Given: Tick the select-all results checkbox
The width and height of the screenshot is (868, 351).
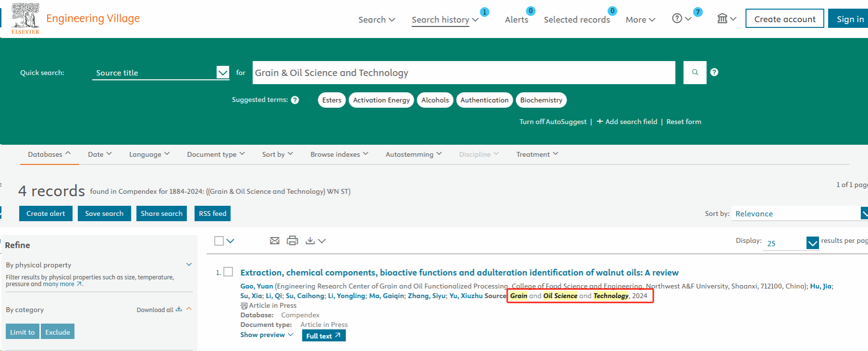Looking at the screenshot, I should [219, 241].
